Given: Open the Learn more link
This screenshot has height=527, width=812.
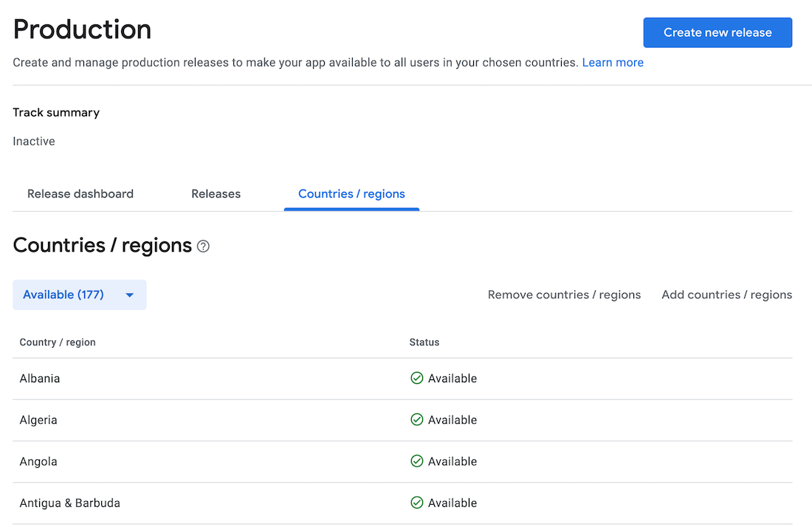Looking at the screenshot, I should [x=613, y=63].
